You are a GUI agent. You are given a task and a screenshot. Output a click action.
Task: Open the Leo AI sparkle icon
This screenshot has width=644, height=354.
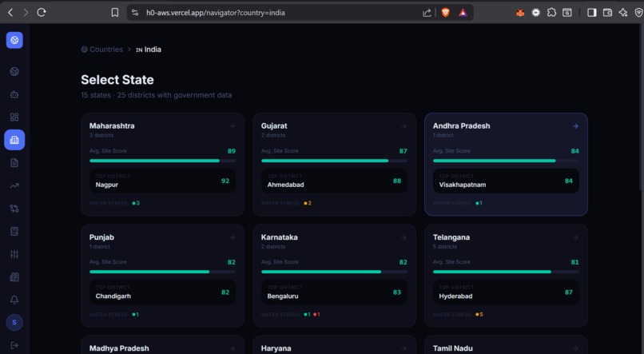pyautogui.click(x=623, y=13)
